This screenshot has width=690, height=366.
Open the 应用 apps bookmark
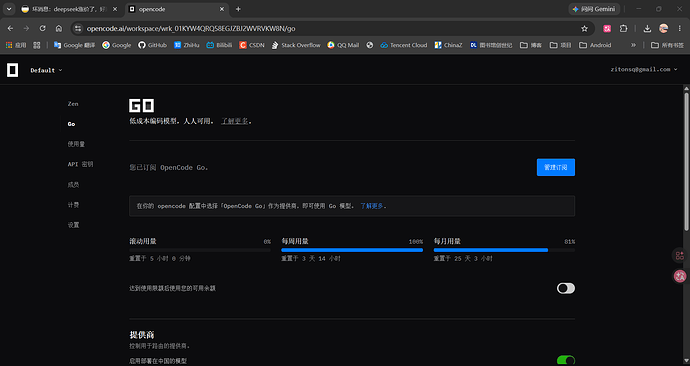pos(16,45)
